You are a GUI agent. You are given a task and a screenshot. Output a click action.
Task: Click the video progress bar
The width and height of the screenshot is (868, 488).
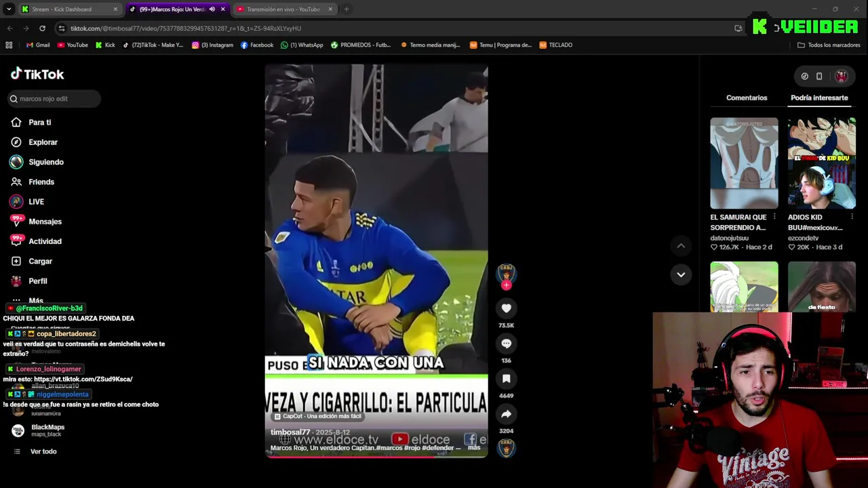tap(376, 456)
